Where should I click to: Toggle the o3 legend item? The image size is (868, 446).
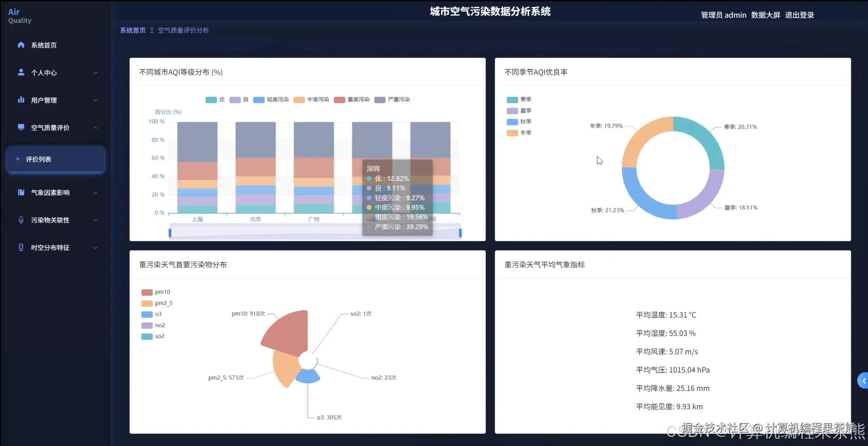152,314
